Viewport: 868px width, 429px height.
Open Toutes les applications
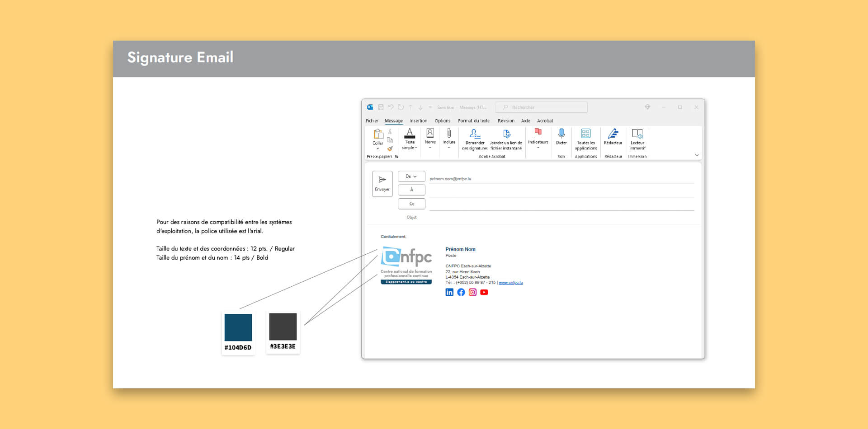coord(586,139)
